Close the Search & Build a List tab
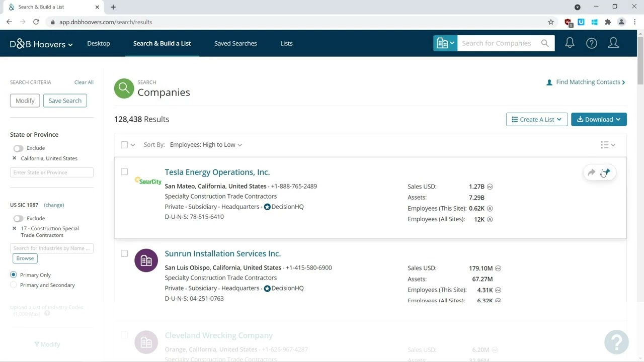Image resolution: width=644 pixels, height=362 pixels. tap(98, 7)
